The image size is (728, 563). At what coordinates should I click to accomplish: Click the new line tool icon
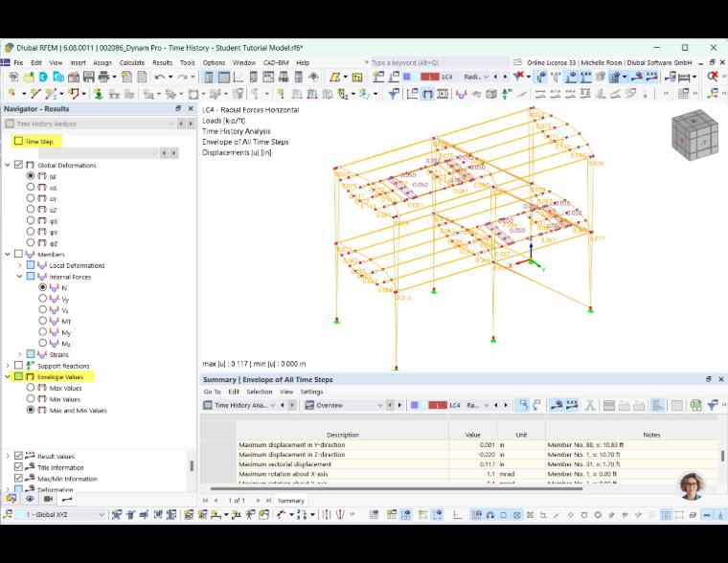pos(35,94)
